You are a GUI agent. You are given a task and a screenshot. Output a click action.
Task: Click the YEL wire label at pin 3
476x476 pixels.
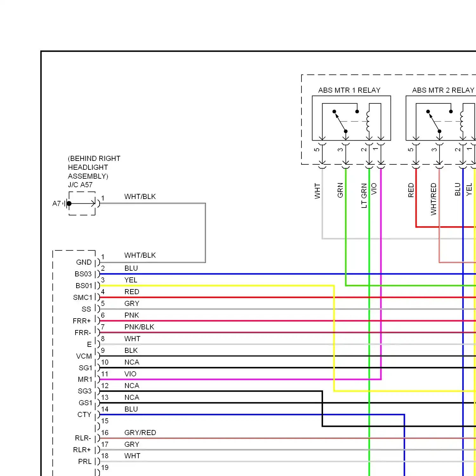pos(131,280)
